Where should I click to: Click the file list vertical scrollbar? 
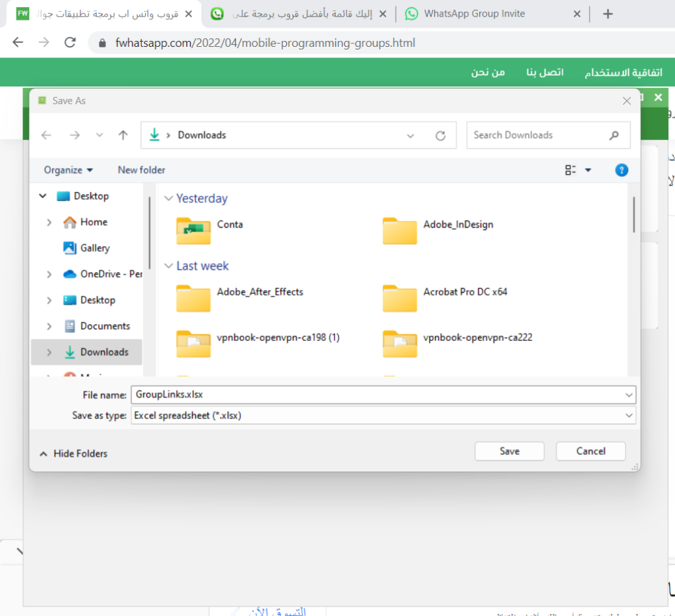633,214
